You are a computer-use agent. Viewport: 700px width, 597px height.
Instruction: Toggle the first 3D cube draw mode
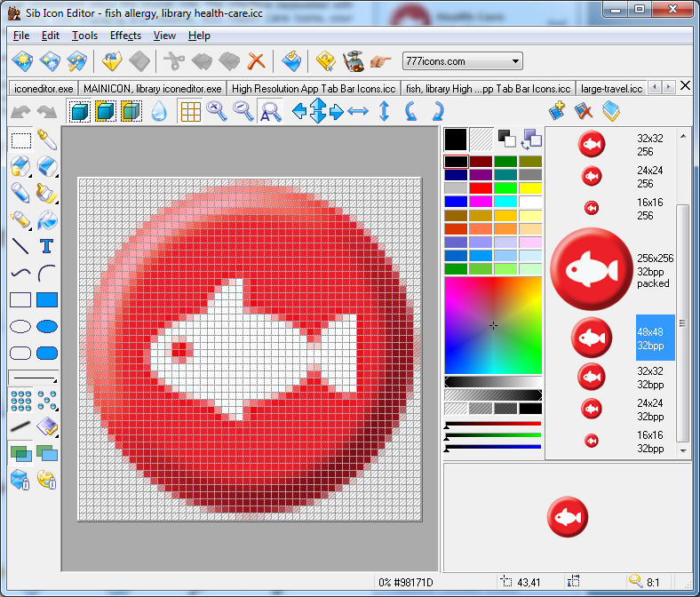pyautogui.click(x=79, y=111)
